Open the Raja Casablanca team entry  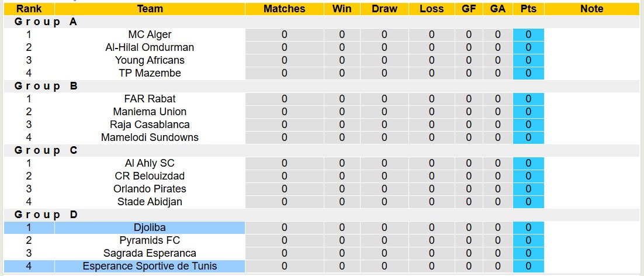(150, 125)
